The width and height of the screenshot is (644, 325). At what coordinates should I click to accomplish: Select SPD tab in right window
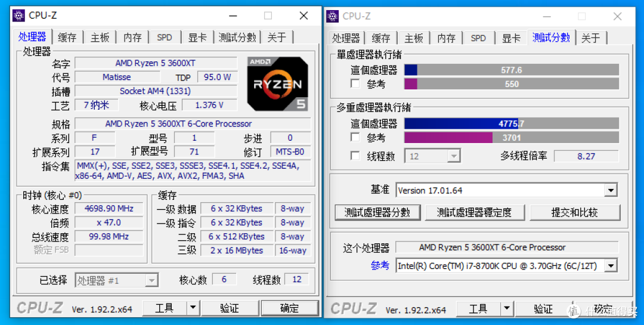[478, 38]
